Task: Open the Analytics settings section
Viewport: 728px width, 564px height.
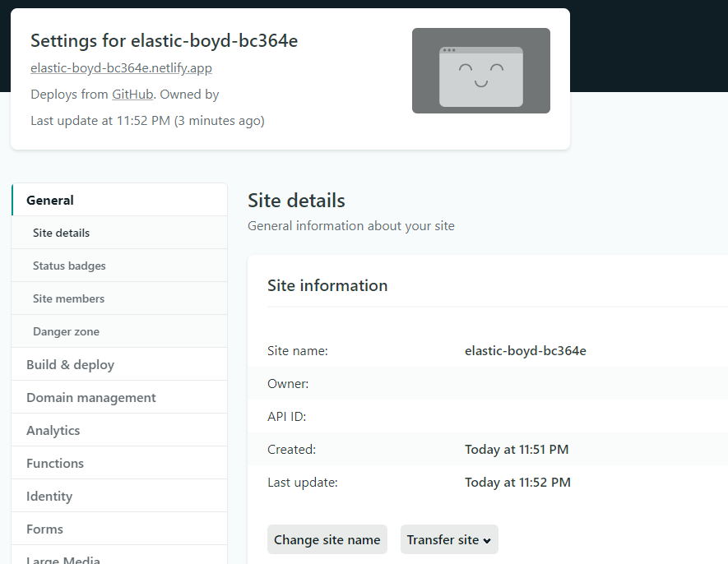Action: click(x=53, y=430)
